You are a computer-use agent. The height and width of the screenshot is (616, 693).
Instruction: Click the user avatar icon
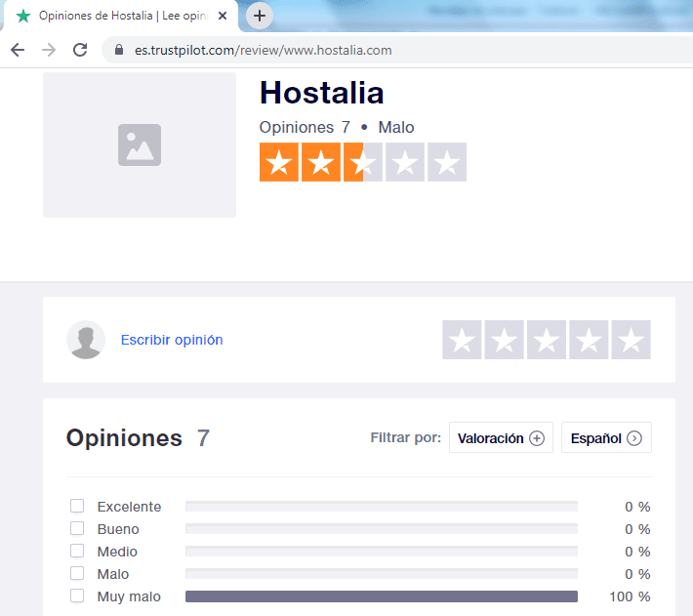coord(86,340)
